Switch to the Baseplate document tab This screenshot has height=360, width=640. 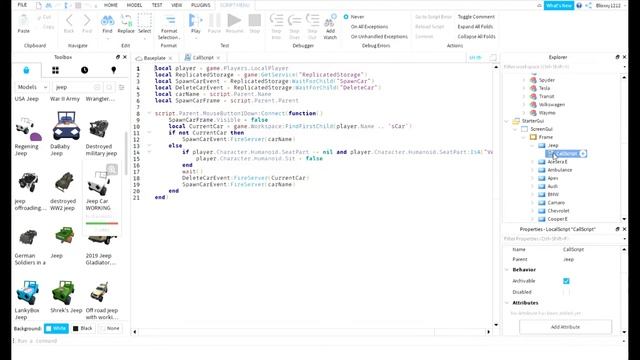pos(155,58)
